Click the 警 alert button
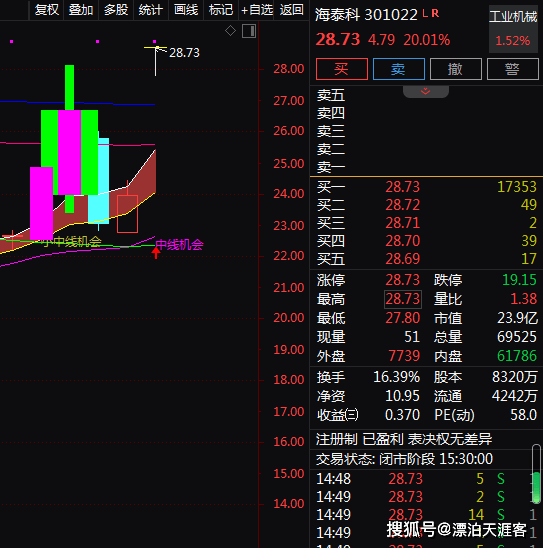 coord(513,69)
